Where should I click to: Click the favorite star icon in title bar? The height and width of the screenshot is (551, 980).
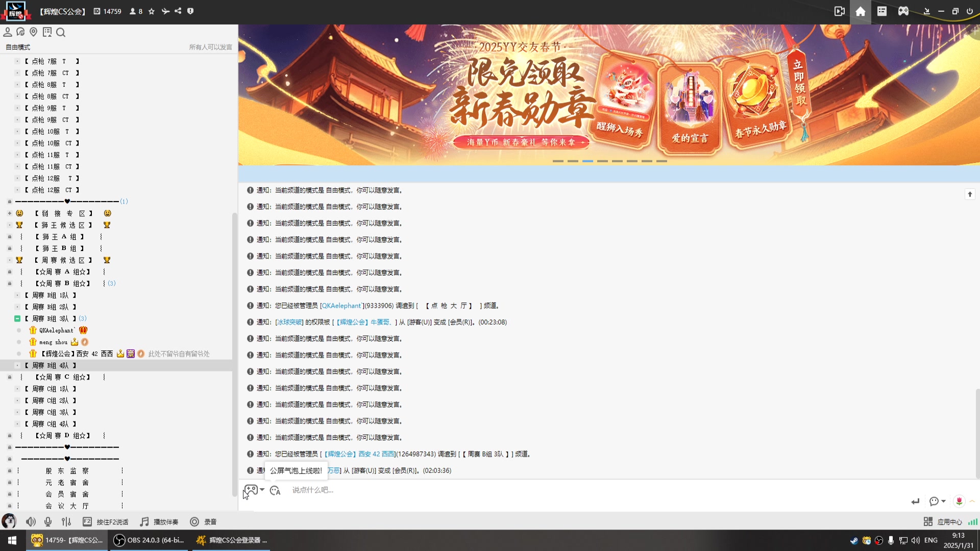pyautogui.click(x=152, y=11)
